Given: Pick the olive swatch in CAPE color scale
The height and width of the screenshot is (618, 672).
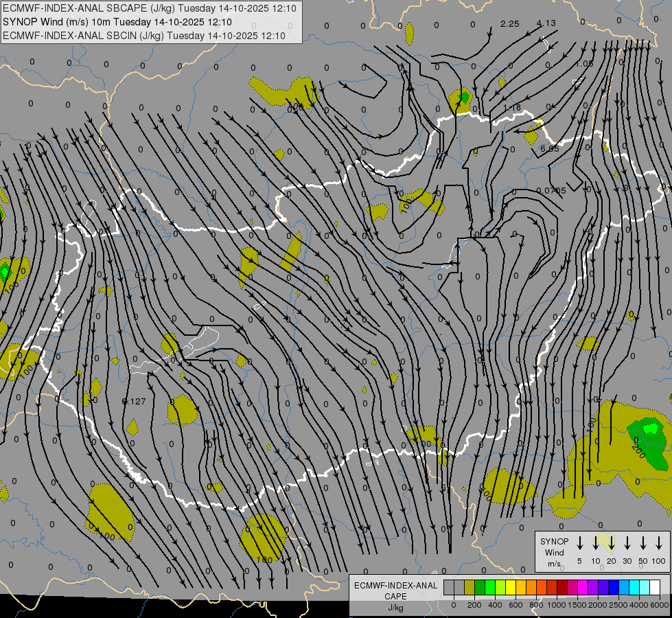Looking at the screenshot, I should point(470,588).
